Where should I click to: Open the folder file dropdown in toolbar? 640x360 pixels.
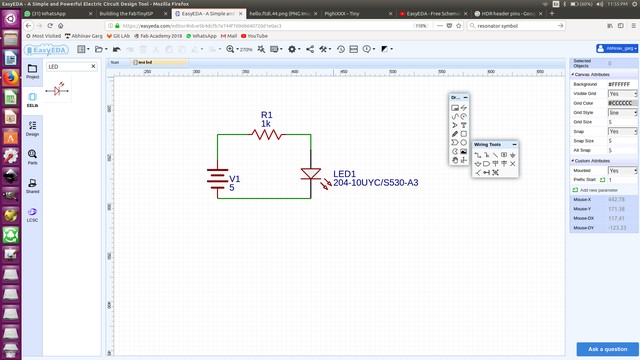[101, 49]
